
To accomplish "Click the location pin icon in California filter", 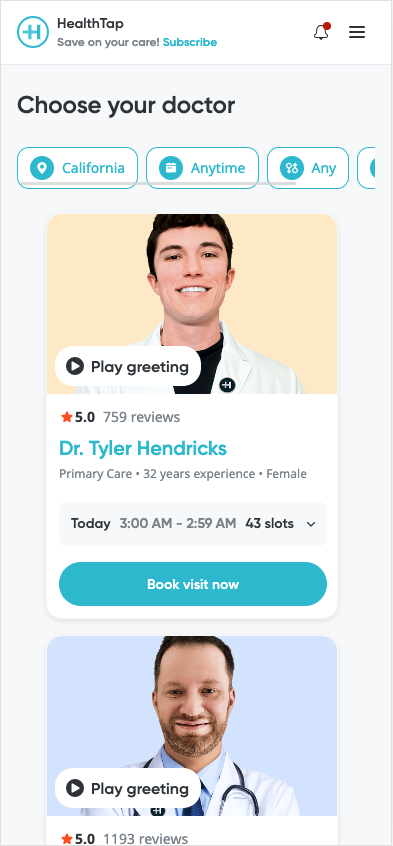I will coord(42,168).
